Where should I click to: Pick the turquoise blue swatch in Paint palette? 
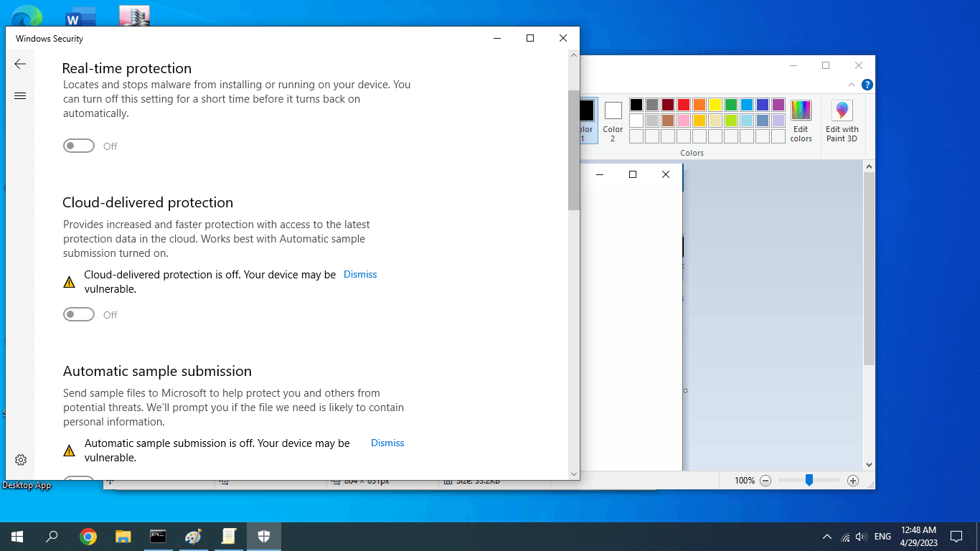[x=747, y=105]
